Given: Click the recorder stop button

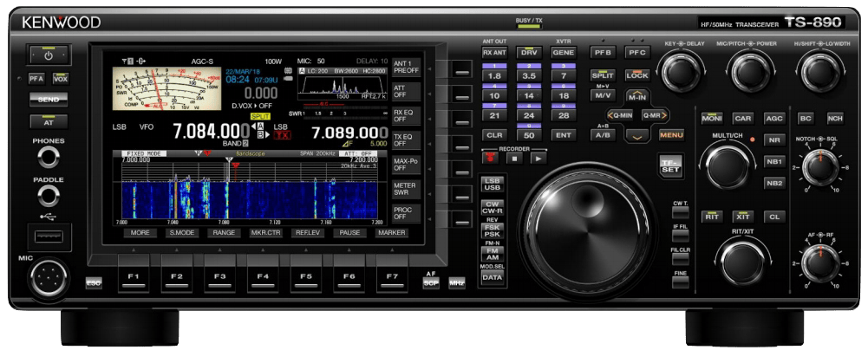Looking at the screenshot, I should tap(513, 159).
